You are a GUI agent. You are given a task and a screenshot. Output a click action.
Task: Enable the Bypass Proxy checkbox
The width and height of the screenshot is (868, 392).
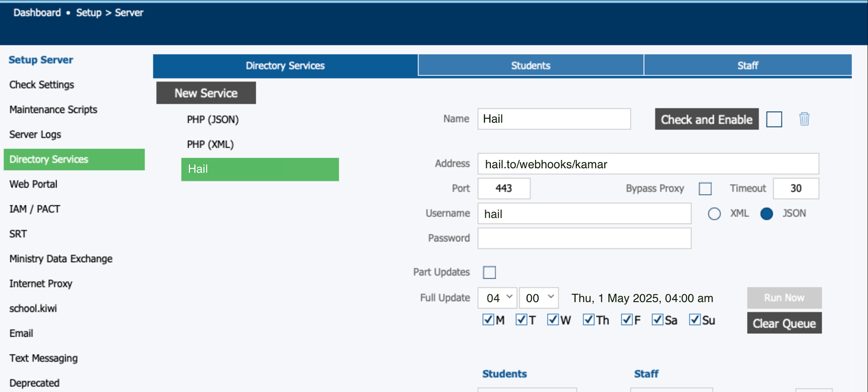[705, 189]
